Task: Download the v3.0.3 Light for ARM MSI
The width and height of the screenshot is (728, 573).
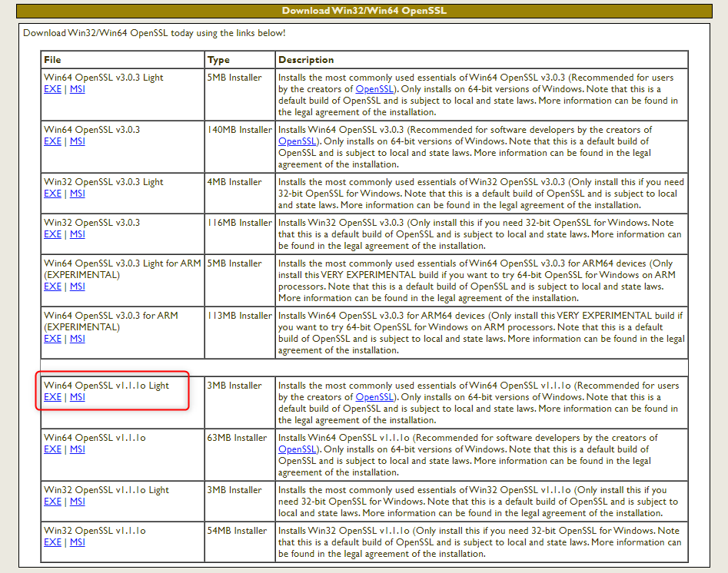Action: coord(78,286)
